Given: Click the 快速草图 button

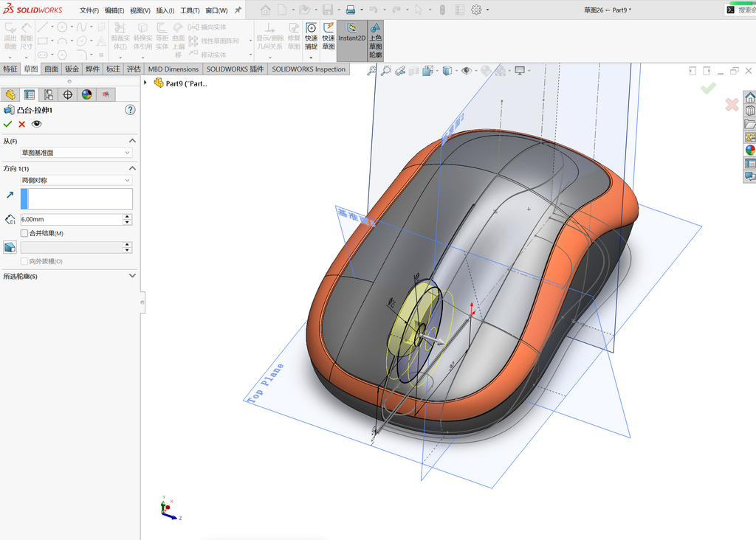Looking at the screenshot, I should 329,36.
